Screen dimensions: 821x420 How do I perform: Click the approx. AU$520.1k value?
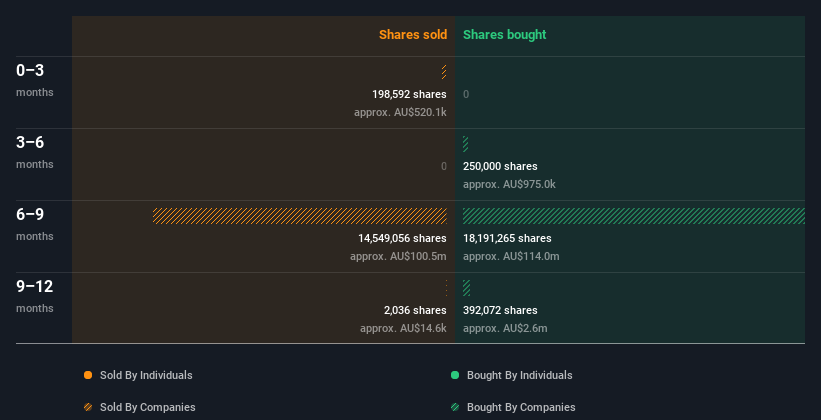click(400, 112)
